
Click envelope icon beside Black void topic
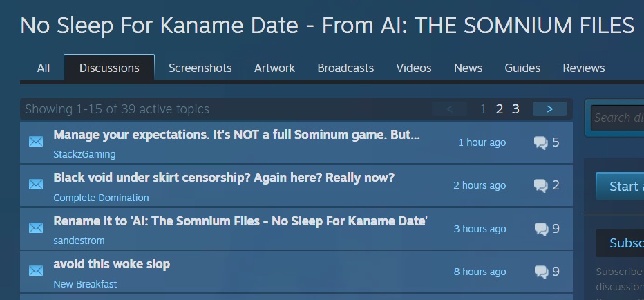pyautogui.click(x=36, y=185)
